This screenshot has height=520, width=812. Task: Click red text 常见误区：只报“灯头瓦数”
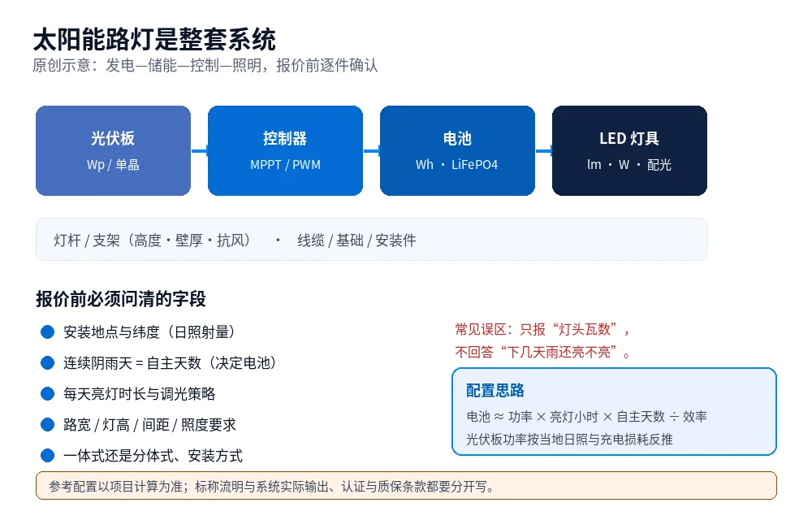pyautogui.click(x=537, y=329)
